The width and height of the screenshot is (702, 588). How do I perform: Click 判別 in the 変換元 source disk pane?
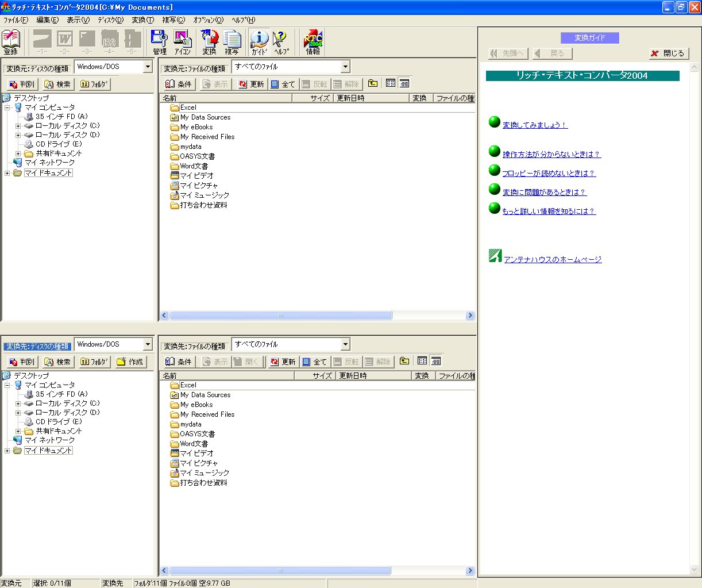click(x=22, y=84)
